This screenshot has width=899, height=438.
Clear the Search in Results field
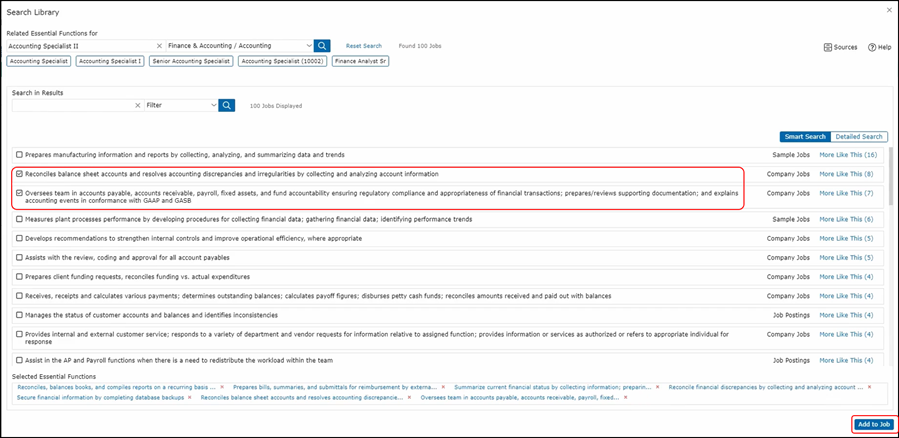tap(137, 105)
